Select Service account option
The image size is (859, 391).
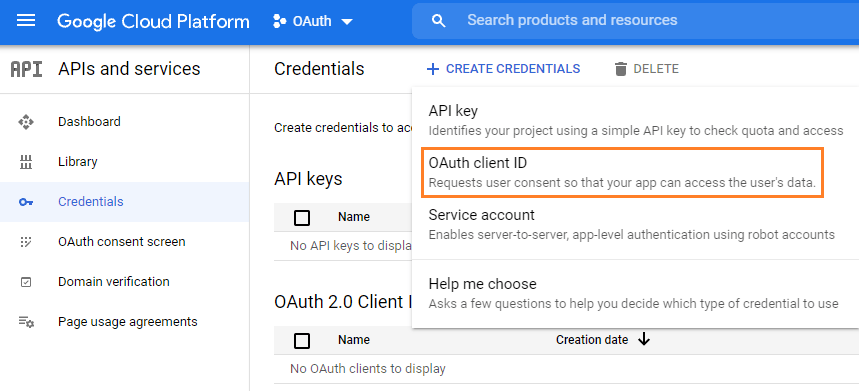click(x=635, y=225)
